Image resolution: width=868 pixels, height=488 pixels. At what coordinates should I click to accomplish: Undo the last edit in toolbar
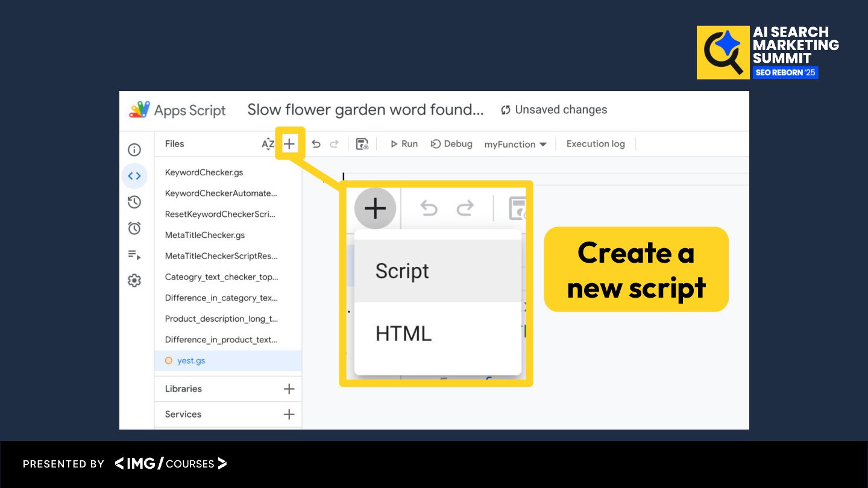point(316,144)
